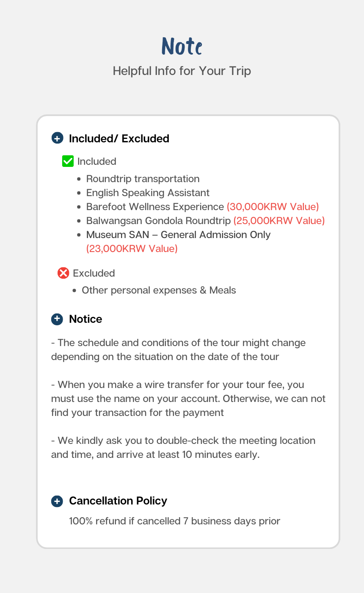Select the English Speaking Assistant item
This screenshot has height=593, width=364.
(148, 193)
